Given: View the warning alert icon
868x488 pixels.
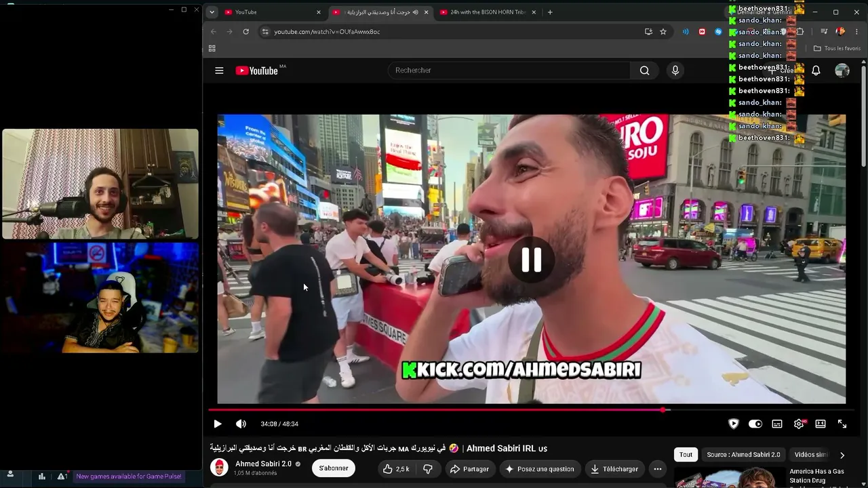Looking at the screenshot, I should pos(62,476).
